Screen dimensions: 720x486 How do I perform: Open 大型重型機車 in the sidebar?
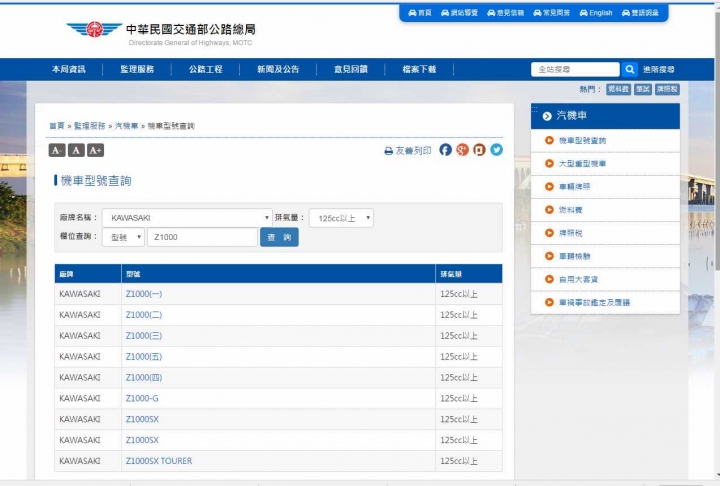(x=582, y=164)
